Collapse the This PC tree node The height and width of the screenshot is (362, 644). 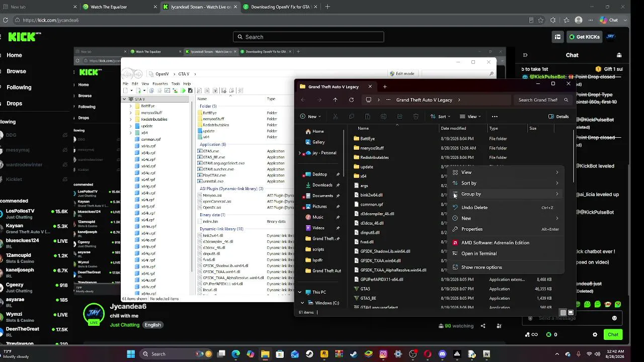(300, 292)
